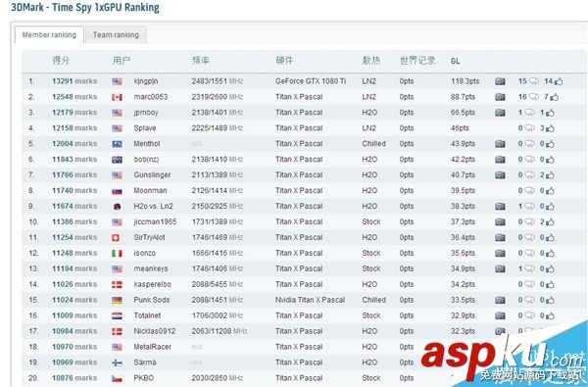Like Gunslinger's score with thumbs-up icon
The width and height of the screenshot is (588, 387).
(550, 175)
